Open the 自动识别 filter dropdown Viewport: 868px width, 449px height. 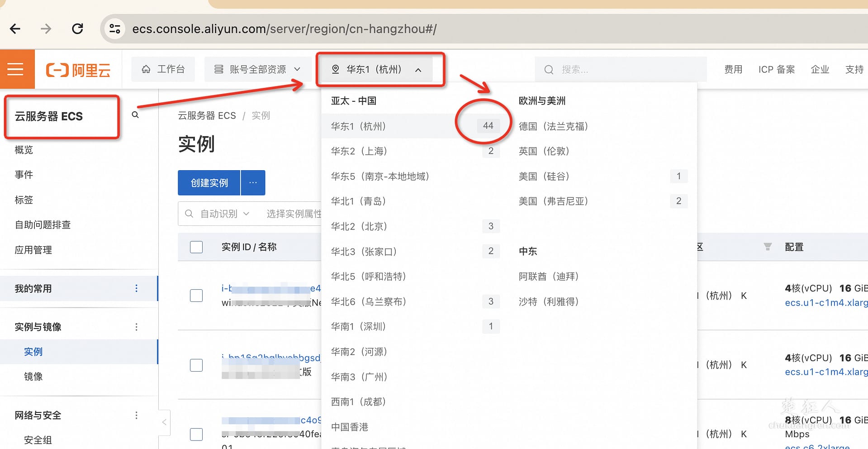(224, 214)
